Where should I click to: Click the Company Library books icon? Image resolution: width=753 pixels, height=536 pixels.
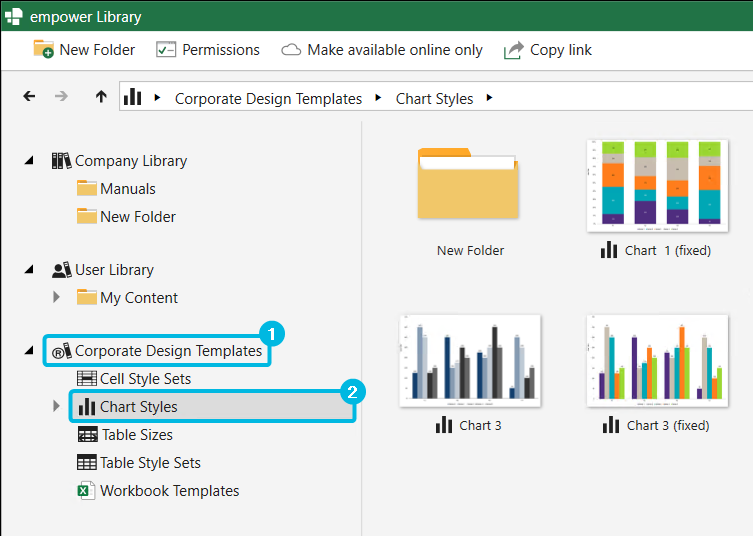click(61, 161)
